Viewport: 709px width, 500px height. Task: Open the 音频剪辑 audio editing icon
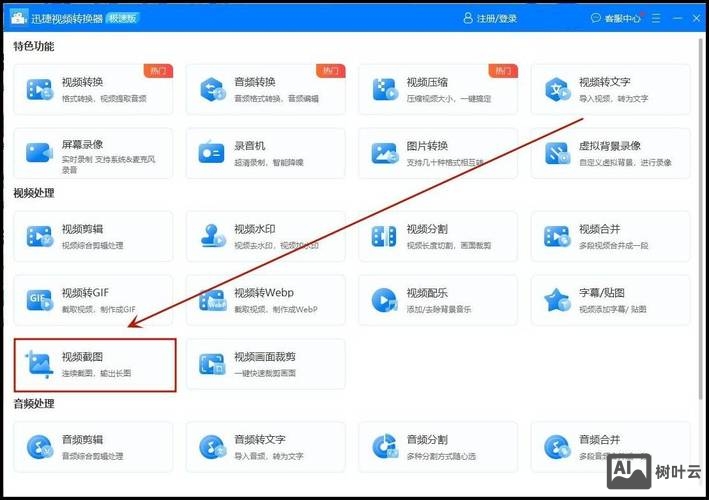click(x=40, y=447)
